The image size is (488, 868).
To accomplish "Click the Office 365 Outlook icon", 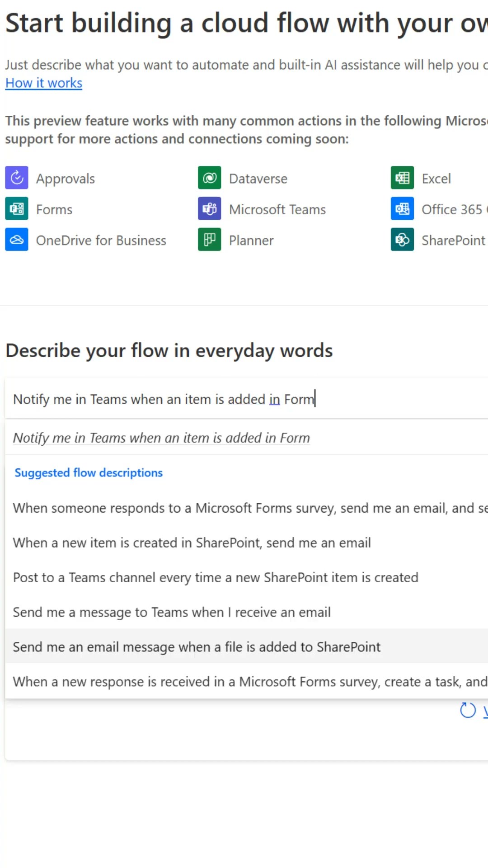I will click(402, 208).
